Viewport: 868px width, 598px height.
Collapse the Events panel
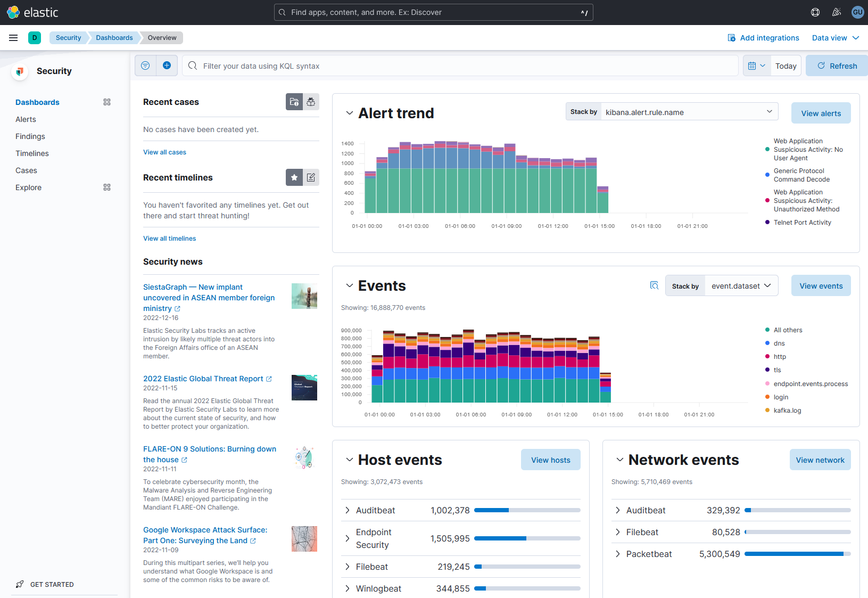349,285
